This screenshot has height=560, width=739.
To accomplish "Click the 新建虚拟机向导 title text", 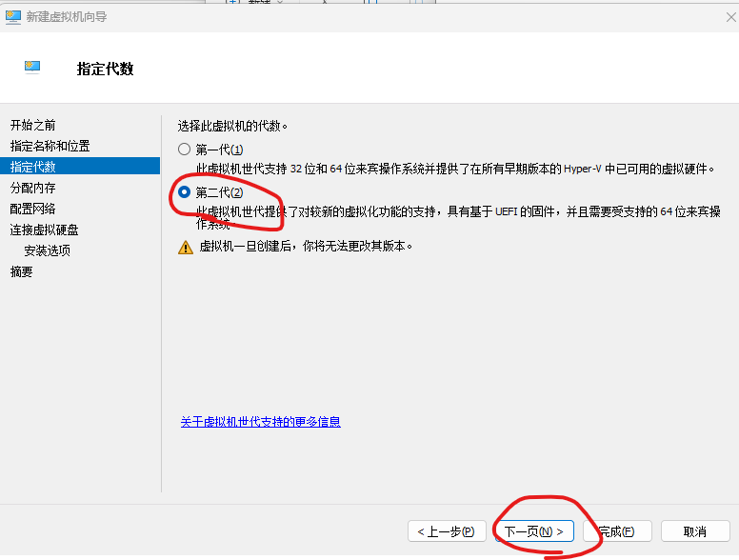I will [x=67, y=17].
